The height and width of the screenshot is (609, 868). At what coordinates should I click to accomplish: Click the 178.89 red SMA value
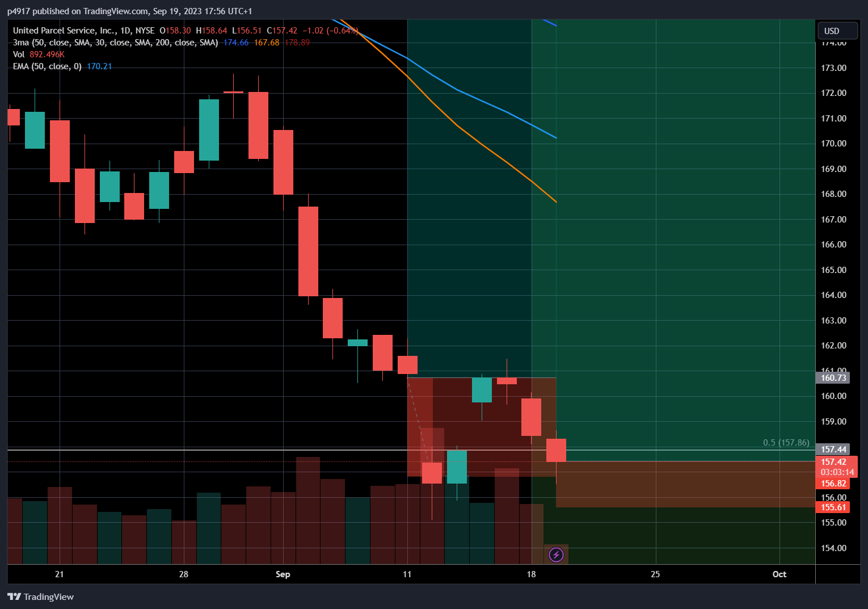pos(297,43)
